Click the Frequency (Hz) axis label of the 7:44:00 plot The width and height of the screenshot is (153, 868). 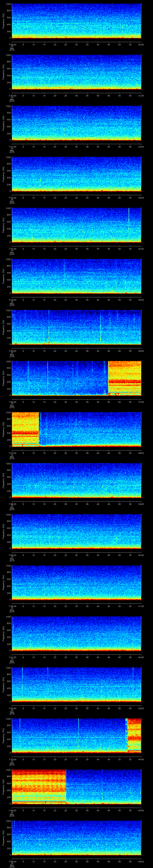[x=3, y=786]
